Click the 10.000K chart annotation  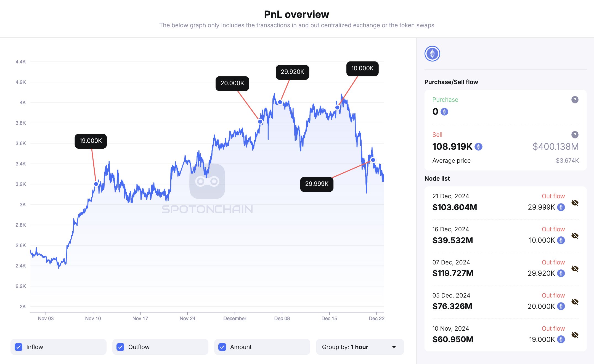coord(362,68)
